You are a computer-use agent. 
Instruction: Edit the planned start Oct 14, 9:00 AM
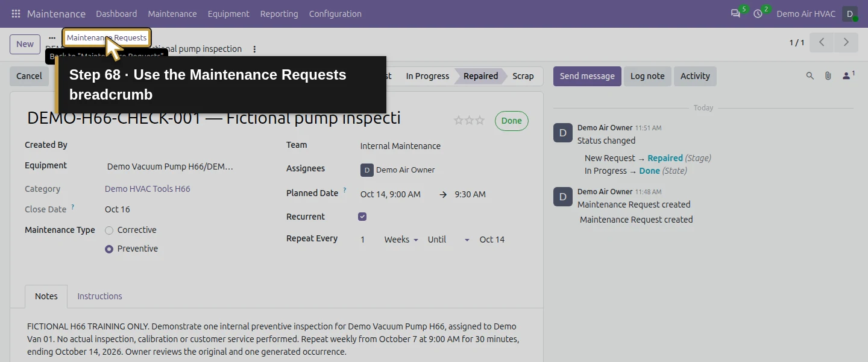tap(391, 194)
